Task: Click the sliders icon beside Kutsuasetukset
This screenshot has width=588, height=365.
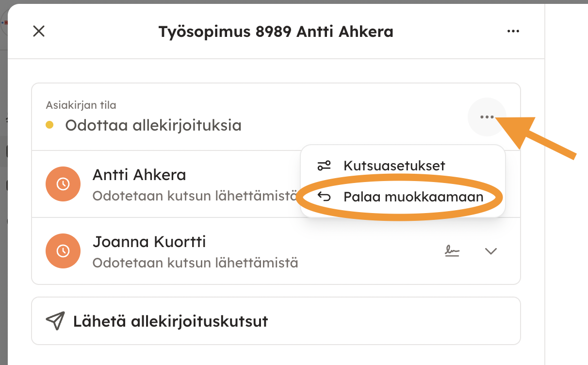Action: coord(324,166)
